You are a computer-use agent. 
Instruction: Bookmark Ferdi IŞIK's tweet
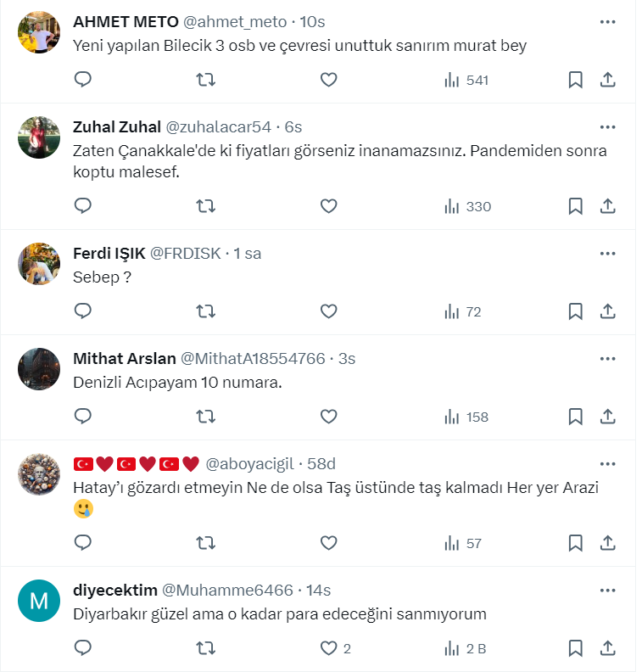tap(575, 311)
